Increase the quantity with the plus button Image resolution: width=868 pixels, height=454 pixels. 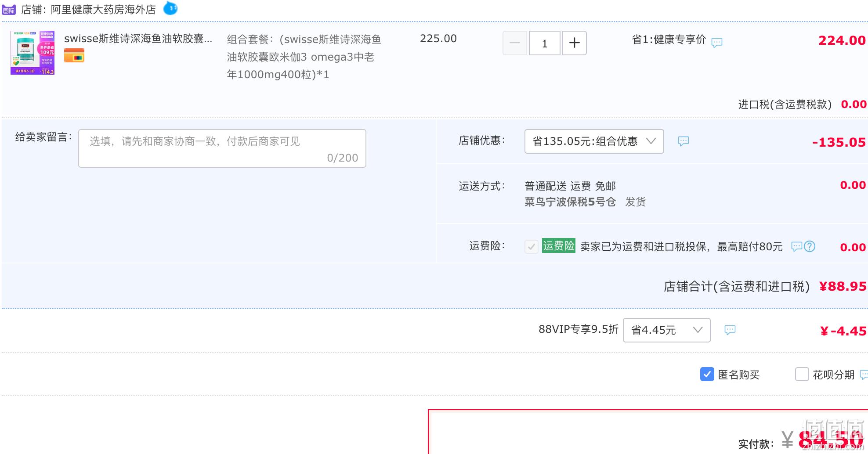[x=575, y=43]
